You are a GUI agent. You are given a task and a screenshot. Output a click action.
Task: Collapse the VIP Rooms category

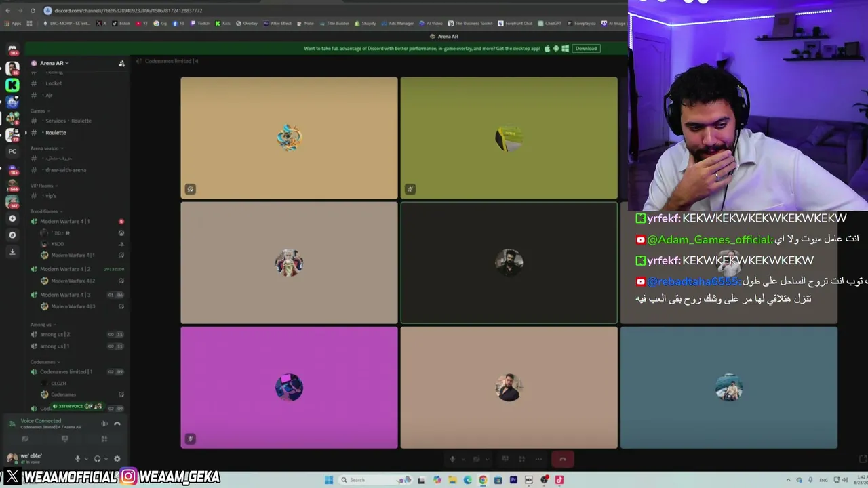tap(43, 186)
